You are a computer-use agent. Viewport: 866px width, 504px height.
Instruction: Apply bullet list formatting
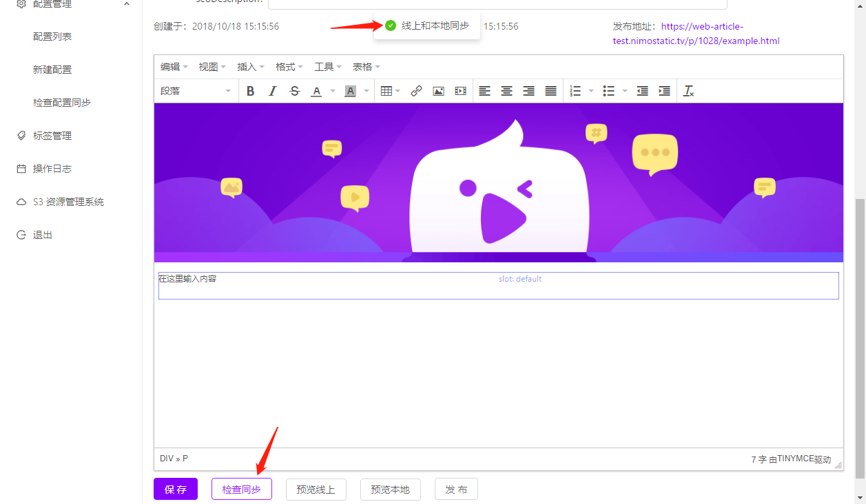pos(609,91)
